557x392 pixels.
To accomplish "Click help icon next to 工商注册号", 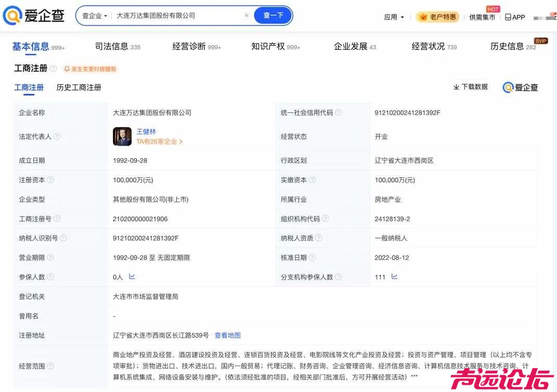I will point(57,219).
